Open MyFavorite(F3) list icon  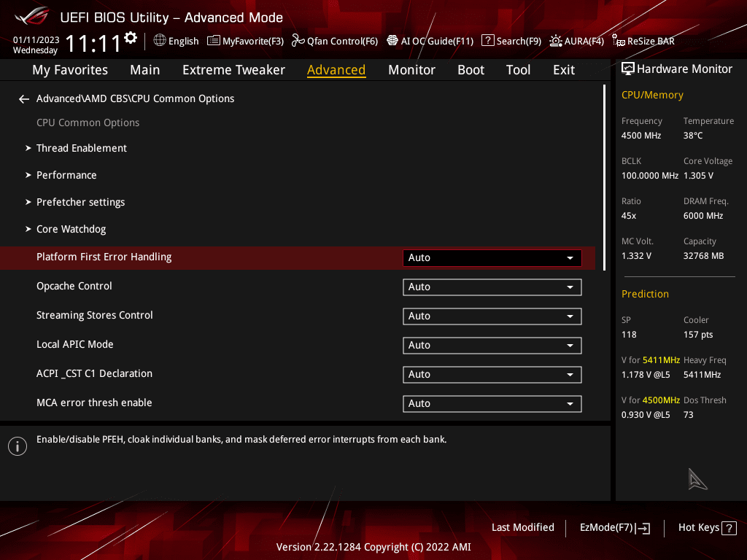pyautogui.click(x=214, y=41)
